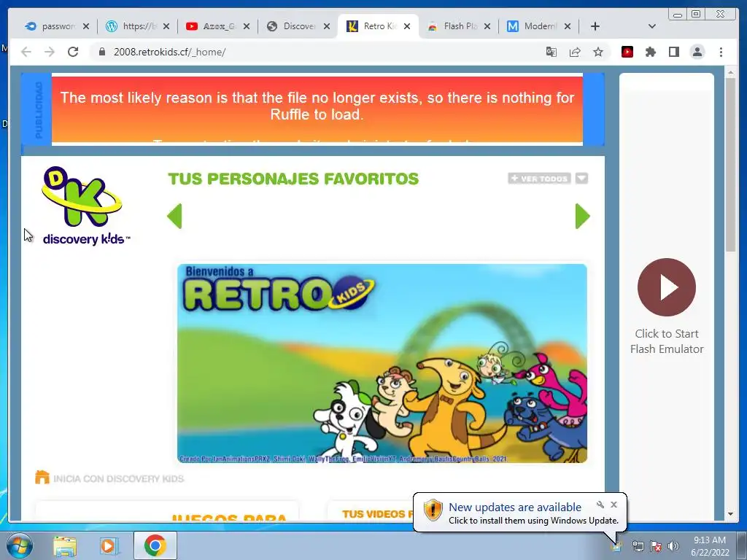Click the Tus Personajes Favoritos heading

tap(293, 179)
